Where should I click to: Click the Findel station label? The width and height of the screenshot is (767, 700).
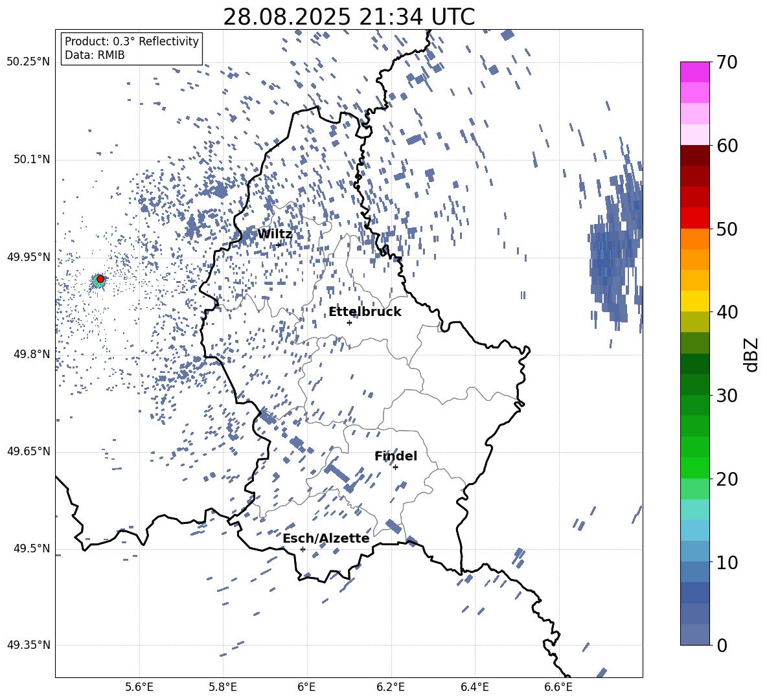pos(396,457)
